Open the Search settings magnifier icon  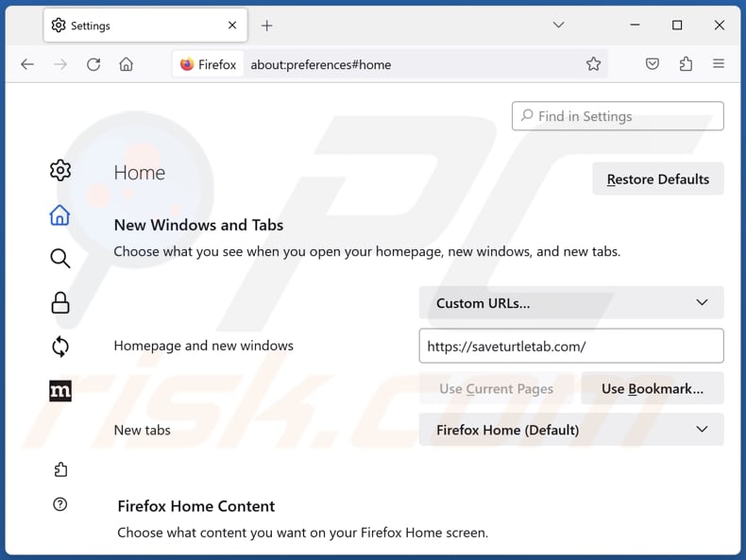click(x=60, y=259)
